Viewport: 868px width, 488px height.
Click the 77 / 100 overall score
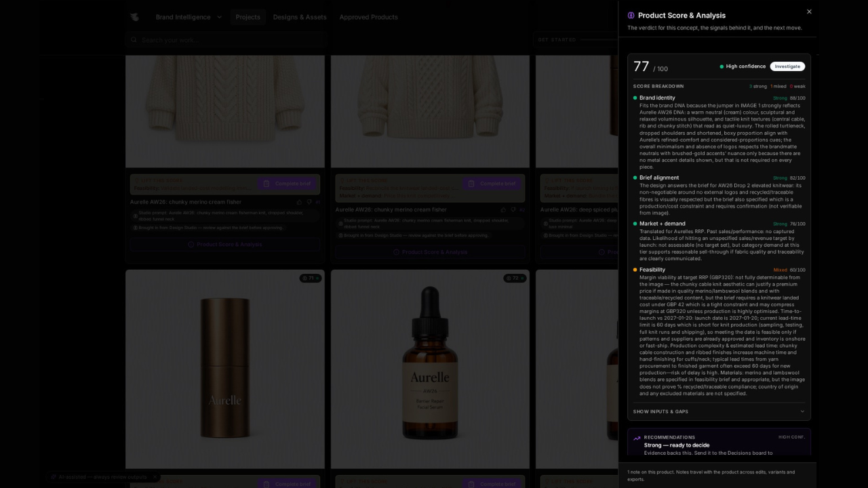coord(650,66)
